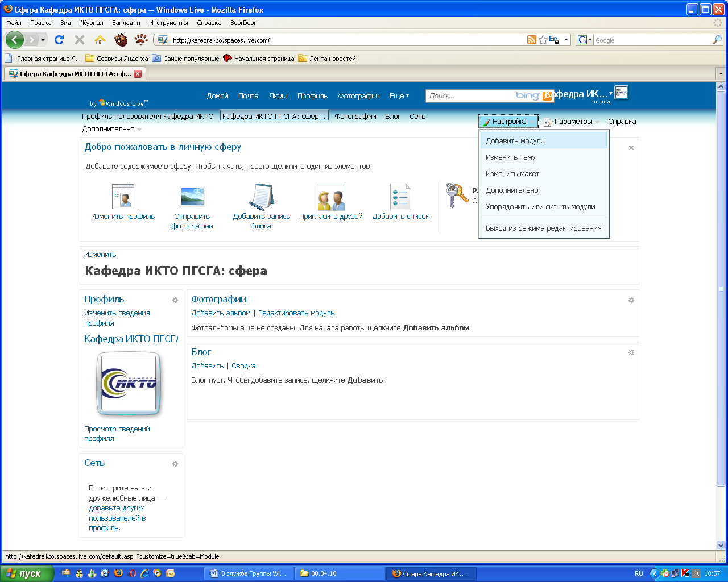Open the gear icon of Профиль module
The image size is (728, 582).
click(x=175, y=300)
